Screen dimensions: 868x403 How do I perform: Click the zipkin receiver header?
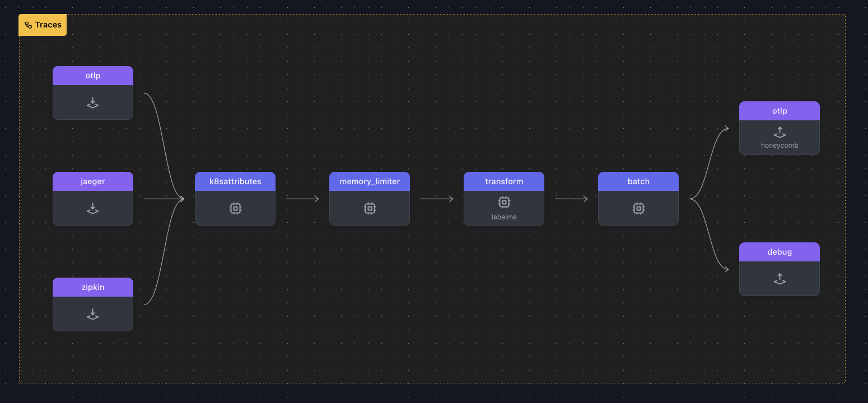pyautogui.click(x=92, y=287)
